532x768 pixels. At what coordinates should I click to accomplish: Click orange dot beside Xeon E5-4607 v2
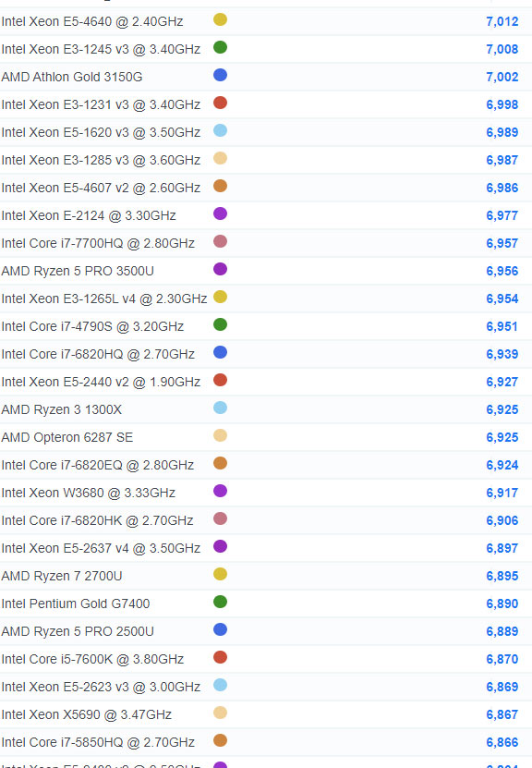(x=220, y=186)
